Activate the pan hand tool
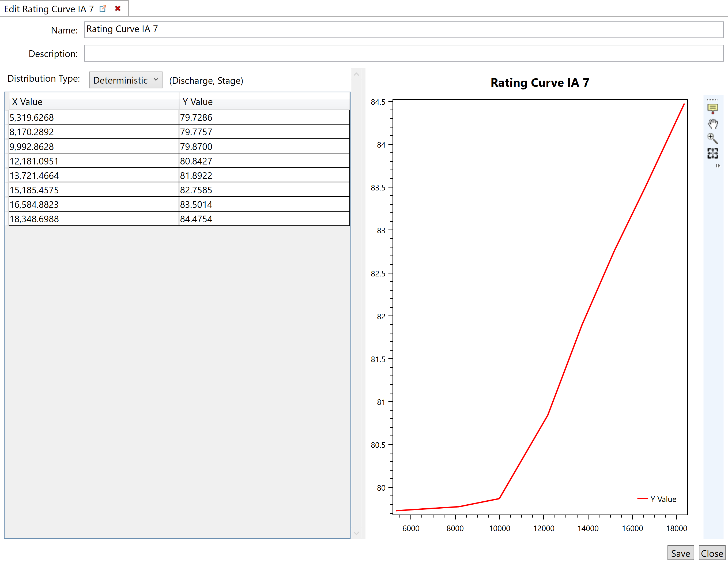This screenshot has height=563, width=728. point(713,124)
